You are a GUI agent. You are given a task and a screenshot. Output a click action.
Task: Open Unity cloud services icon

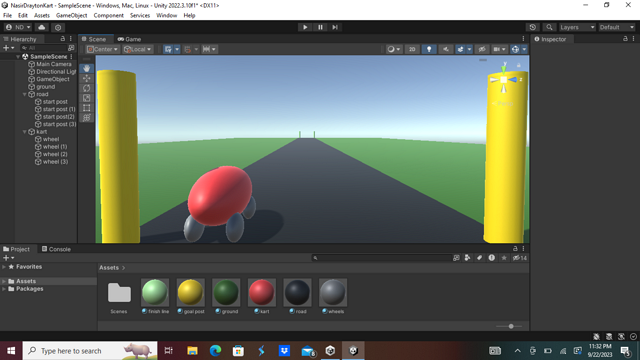pos(42,27)
